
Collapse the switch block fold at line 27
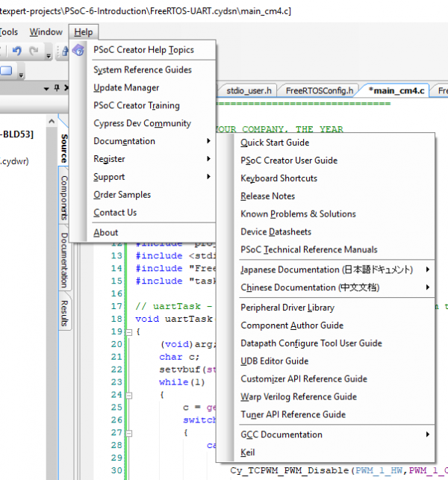pos(128,432)
